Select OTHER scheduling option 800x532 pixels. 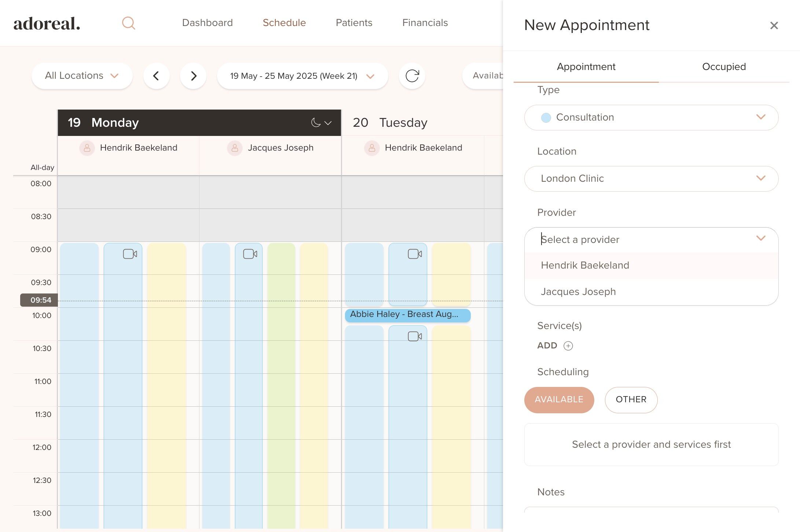631,400
